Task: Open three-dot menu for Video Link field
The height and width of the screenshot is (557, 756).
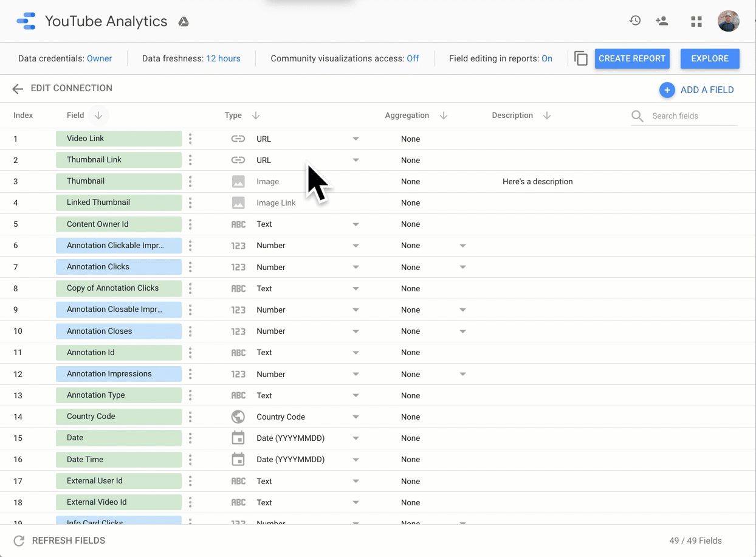Action: click(x=190, y=139)
